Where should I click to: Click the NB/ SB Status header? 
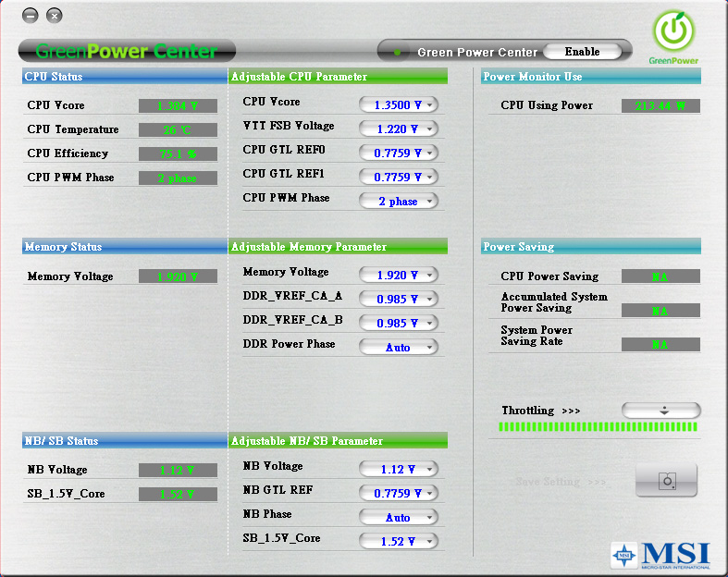(x=125, y=440)
